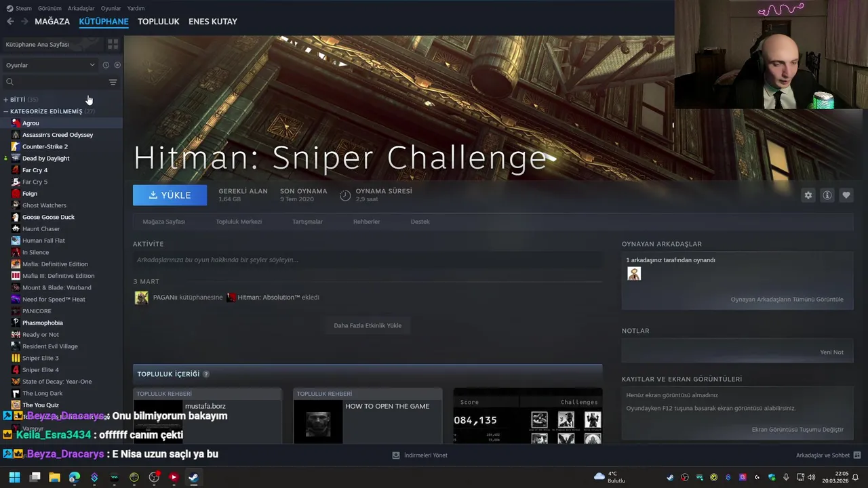Open the friend avatar under Oynayan Arkadaşlar
This screenshot has width=868, height=488.
(634, 274)
